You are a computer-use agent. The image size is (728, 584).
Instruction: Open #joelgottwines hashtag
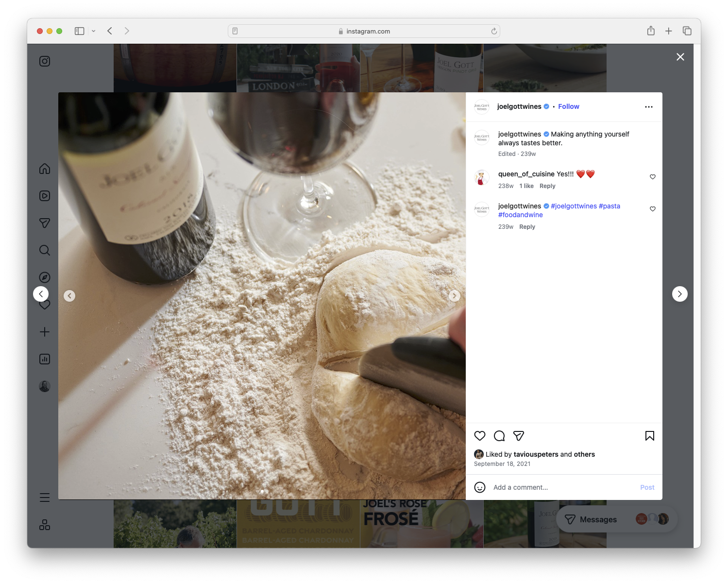point(574,206)
